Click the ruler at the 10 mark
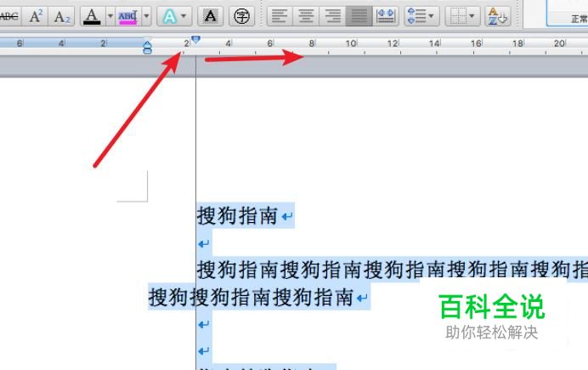Viewport: 588px width, 370px height. click(x=351, y=43)
